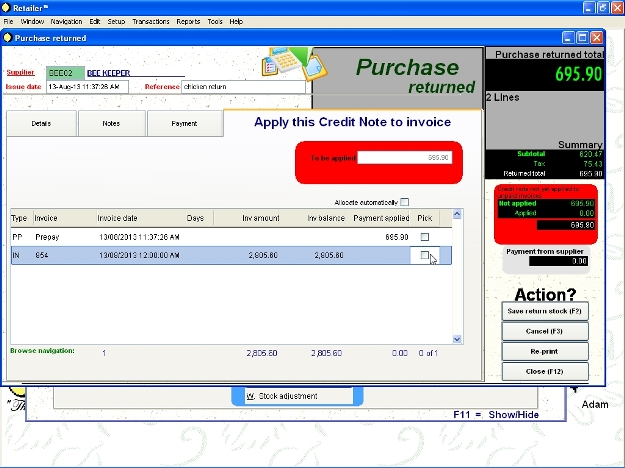Open the File menu
Screen dimensions: 625x468
[8, 21]
